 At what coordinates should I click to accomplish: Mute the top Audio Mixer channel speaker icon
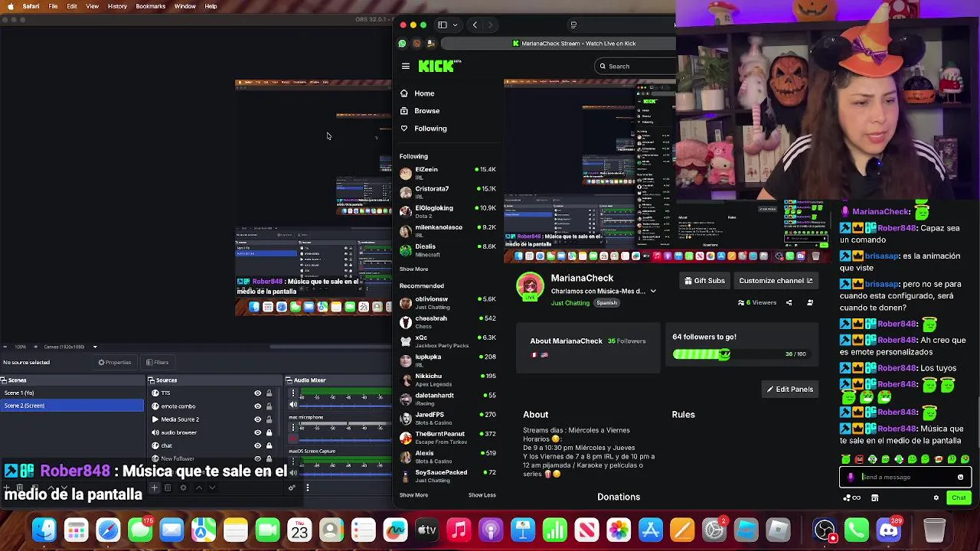[292, 406]
